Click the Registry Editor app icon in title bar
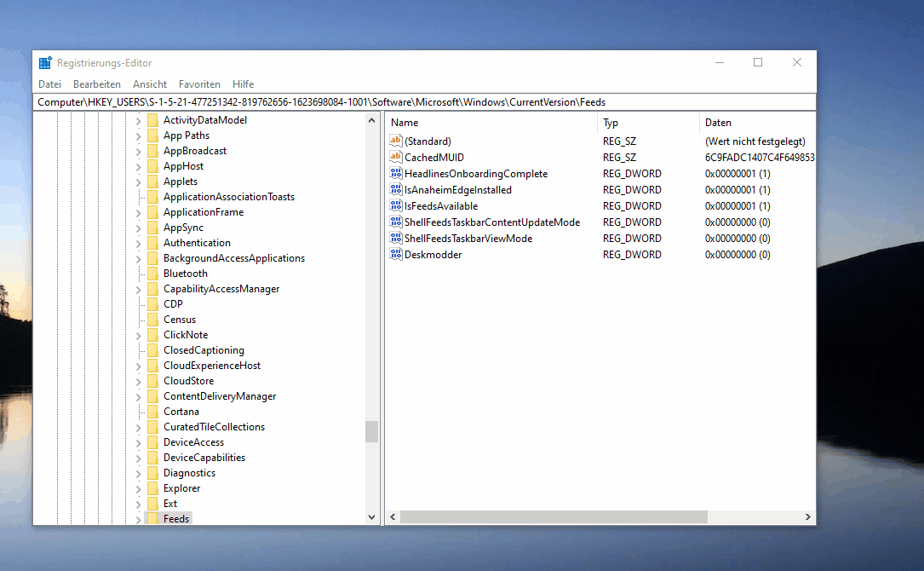Viewport: 924px width, 571px height. point(45,62)
